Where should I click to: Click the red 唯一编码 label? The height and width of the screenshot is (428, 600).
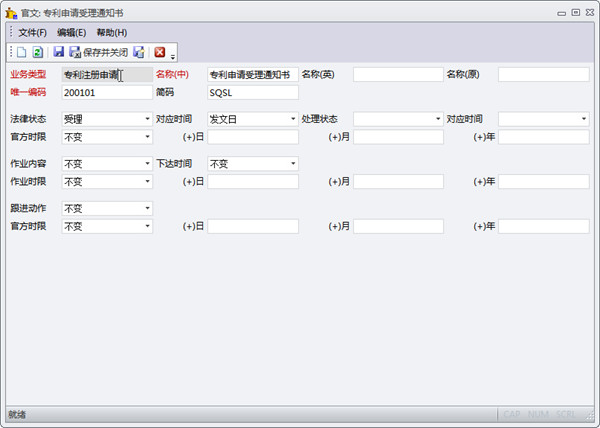tap(28, 92)
